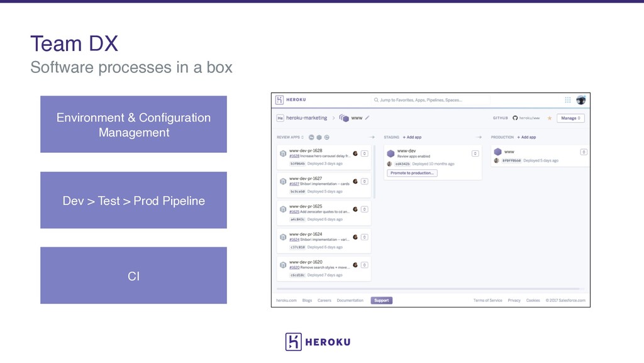
Task: Click the Support button in the footer
Action: pyautogui.click(x=382, y=301)
